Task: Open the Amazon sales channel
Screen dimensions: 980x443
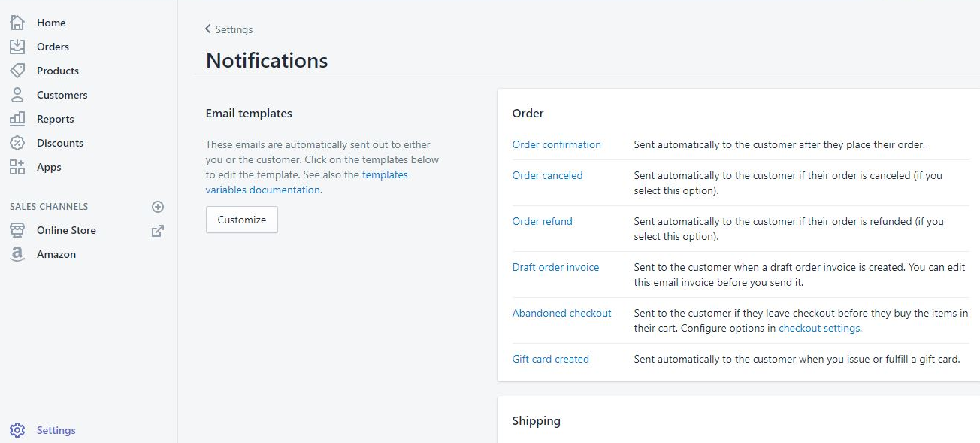Action: (x=56, y=254)
